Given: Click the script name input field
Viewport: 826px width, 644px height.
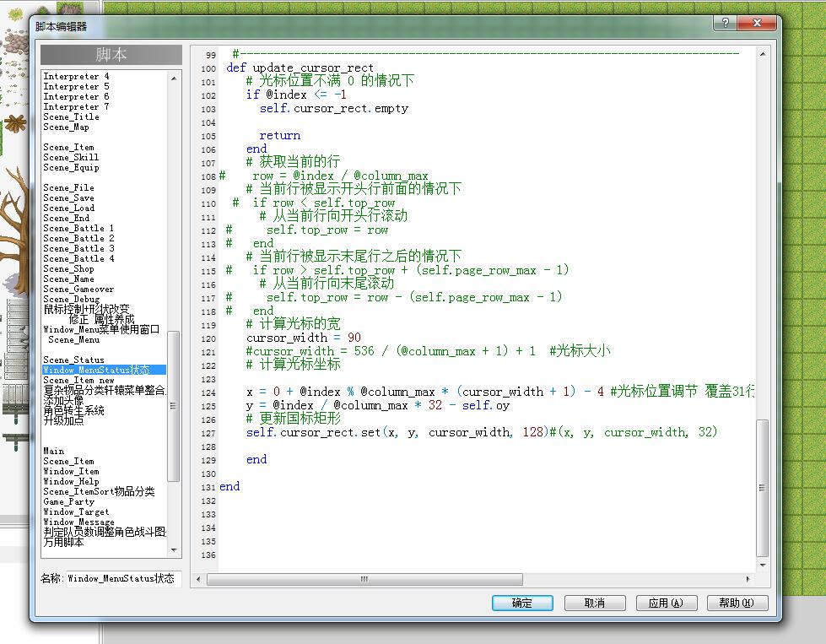Looking at the screenshot, I should click(124, 579).
